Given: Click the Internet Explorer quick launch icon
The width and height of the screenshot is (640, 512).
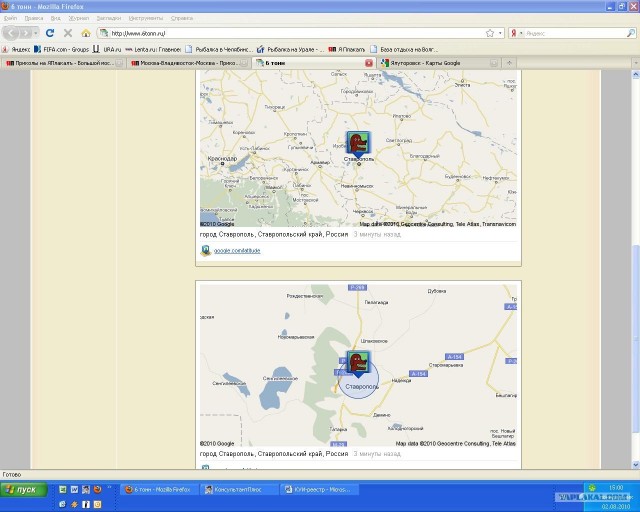Looking at the screenshot, I should click(x=62, y=504).
